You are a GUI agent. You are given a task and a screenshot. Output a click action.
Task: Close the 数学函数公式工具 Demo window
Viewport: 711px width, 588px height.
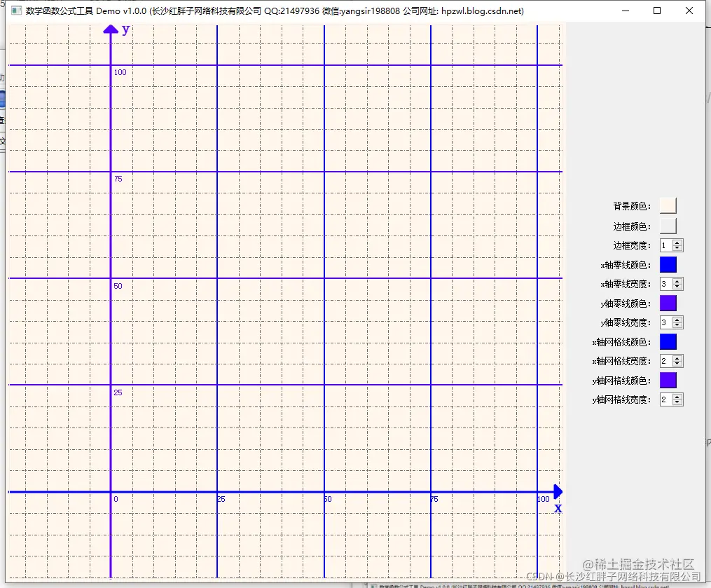[x=689, y=11]
